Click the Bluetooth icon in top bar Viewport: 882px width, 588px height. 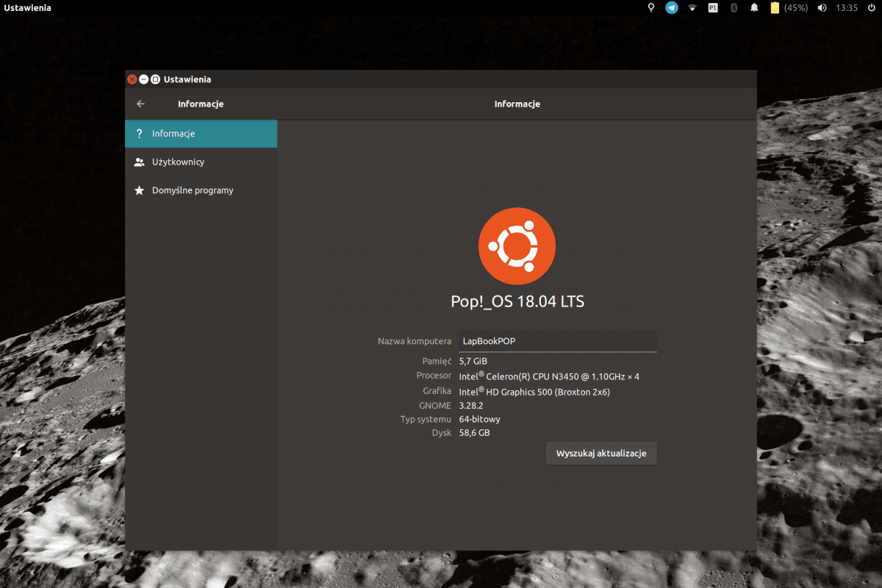pyautogui.click(x=733, y=7)
